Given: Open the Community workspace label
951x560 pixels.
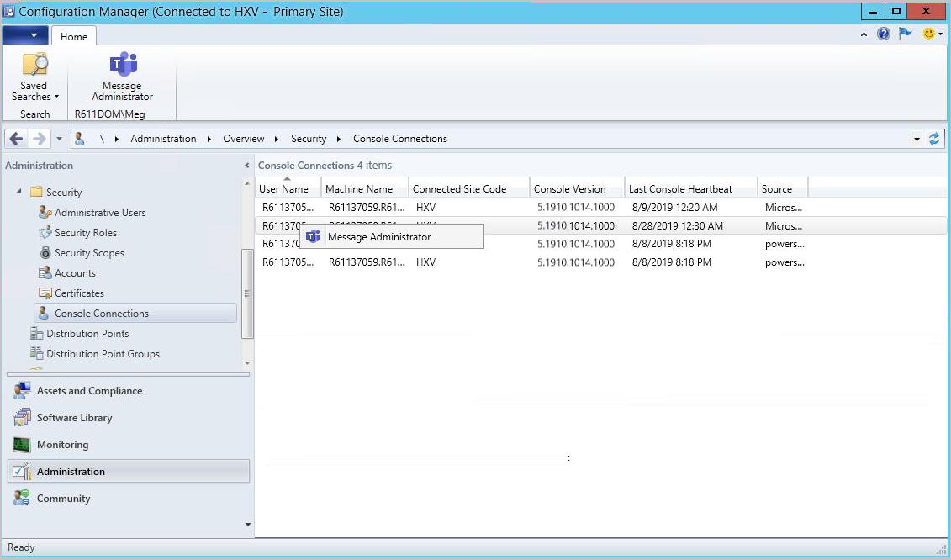Looking at the screenshot, I should point(64,498).
